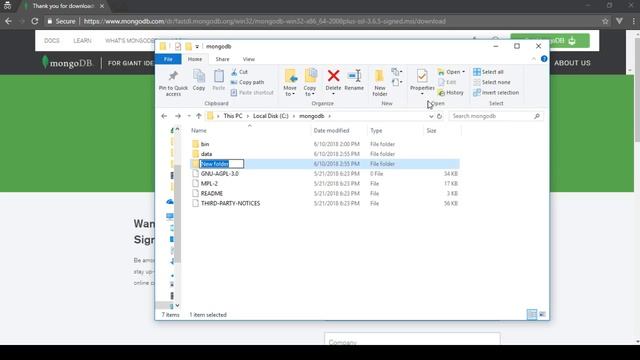Switch to the Share ribbon tab
The image size is (640, 360).
click(x=222, y=59)
